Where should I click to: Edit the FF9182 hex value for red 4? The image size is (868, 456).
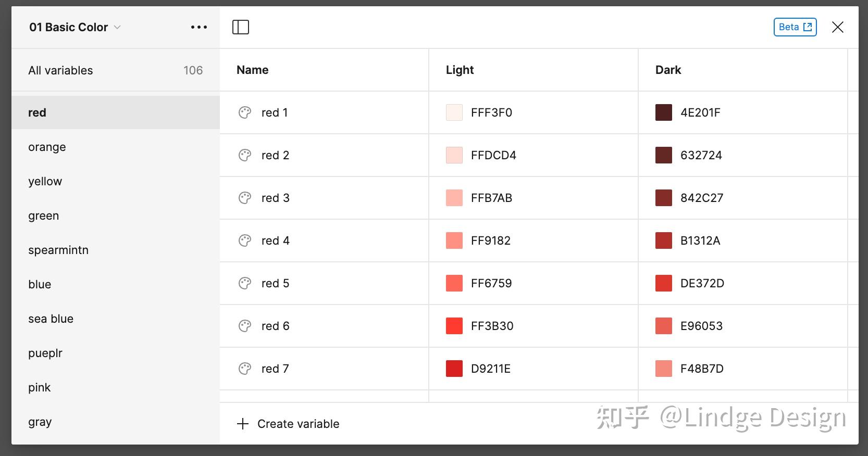pyautogui.click(x=490, y=240)
